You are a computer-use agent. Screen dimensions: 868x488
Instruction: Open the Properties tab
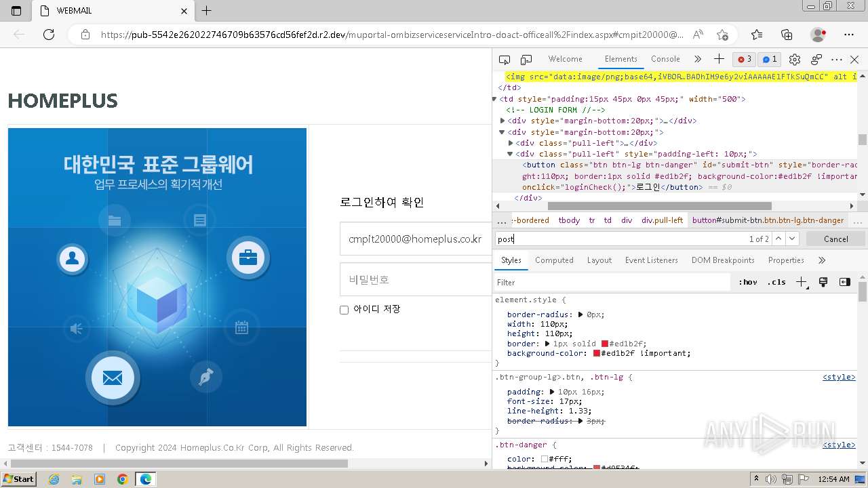click(786, 260)
